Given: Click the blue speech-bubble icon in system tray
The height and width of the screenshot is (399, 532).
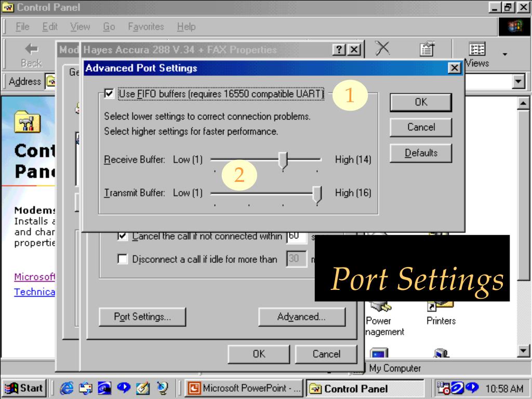Looking at the screenshot, I should [472, 388].
